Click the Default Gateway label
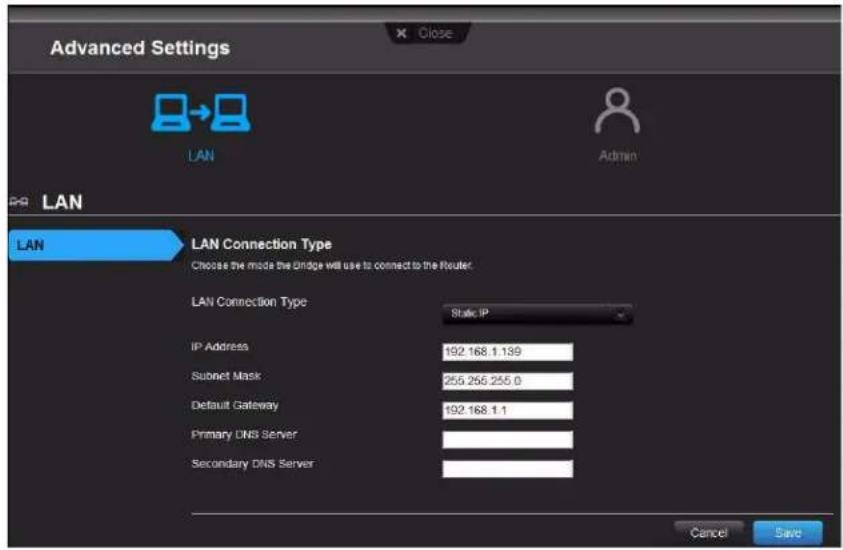 [x=235, y=405]
